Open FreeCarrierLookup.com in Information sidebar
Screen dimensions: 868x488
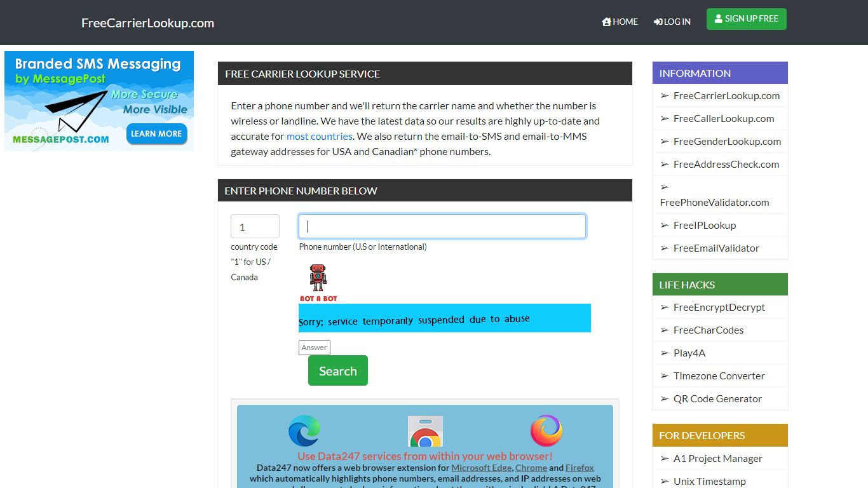pos(726,95)
